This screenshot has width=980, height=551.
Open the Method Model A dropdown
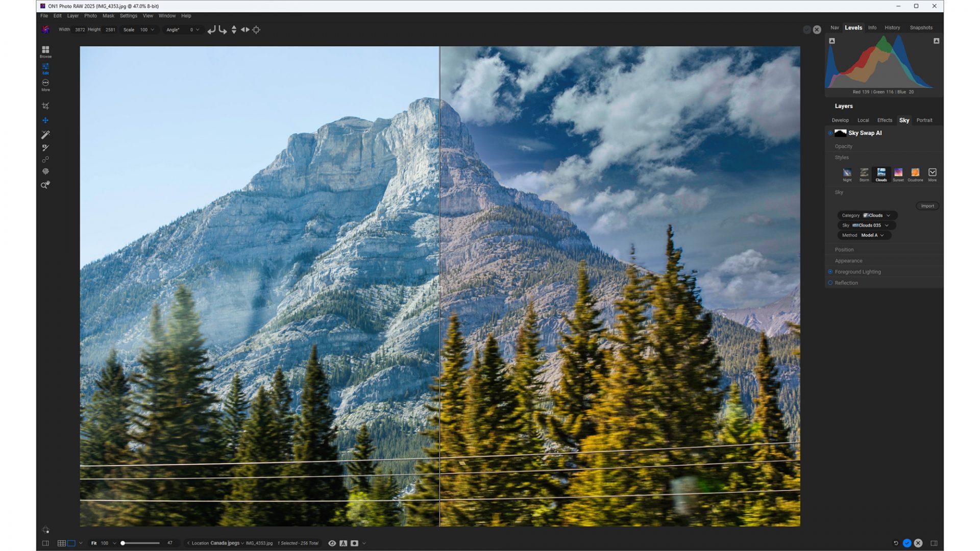864,235
